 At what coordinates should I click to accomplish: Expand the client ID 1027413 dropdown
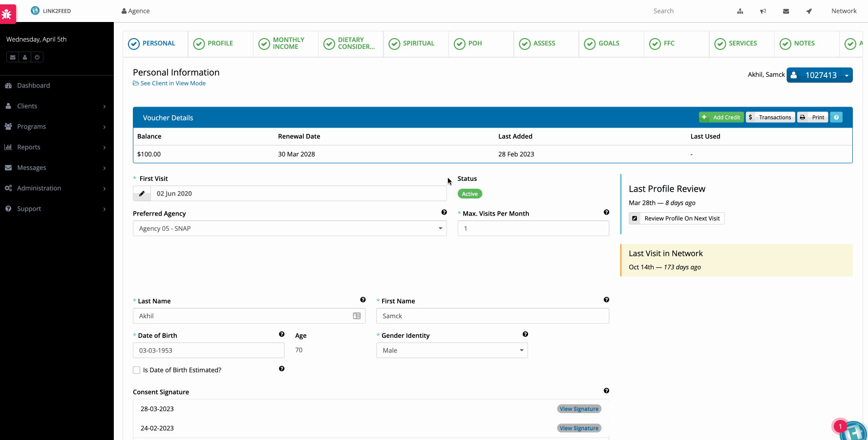(847, 75)
